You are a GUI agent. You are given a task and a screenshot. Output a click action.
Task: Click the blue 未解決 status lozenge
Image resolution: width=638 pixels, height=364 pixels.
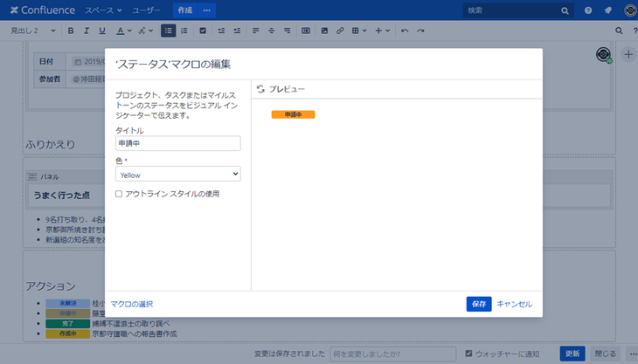pyautogui.click(x=67, y=304)
